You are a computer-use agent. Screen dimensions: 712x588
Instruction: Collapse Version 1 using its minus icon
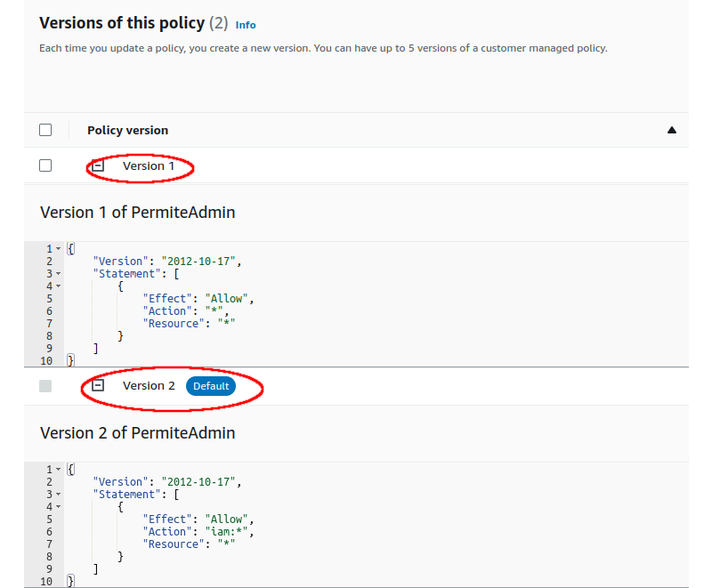(99, 165)
